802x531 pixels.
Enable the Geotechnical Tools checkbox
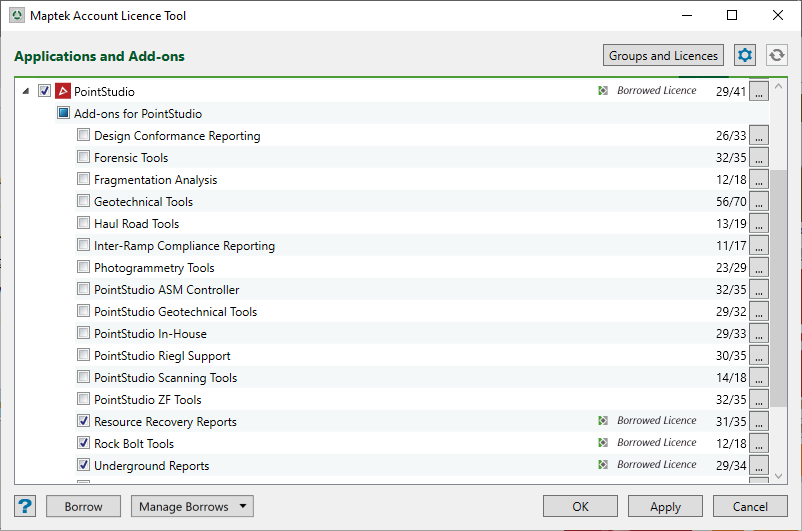83,201
